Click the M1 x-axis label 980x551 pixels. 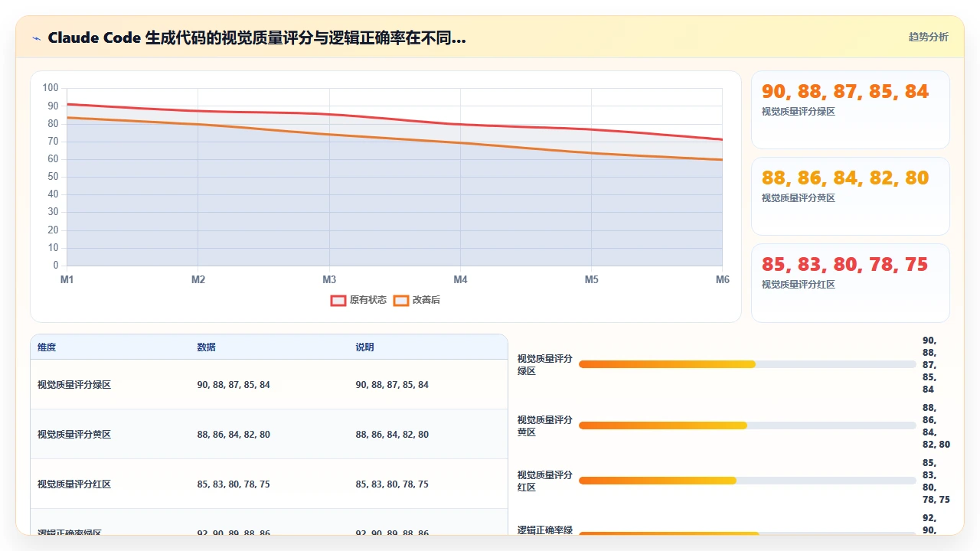(67, 280)
